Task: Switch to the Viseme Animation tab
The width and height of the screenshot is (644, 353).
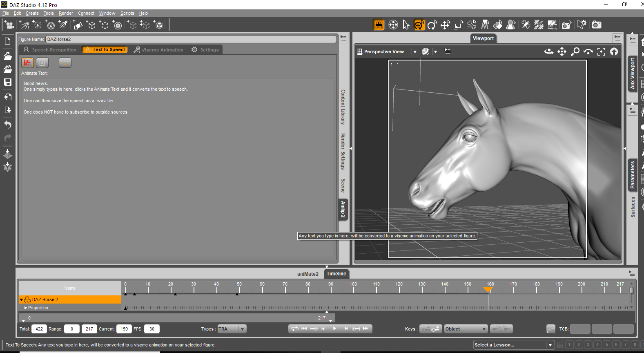Action: click(x=158, y=50)
